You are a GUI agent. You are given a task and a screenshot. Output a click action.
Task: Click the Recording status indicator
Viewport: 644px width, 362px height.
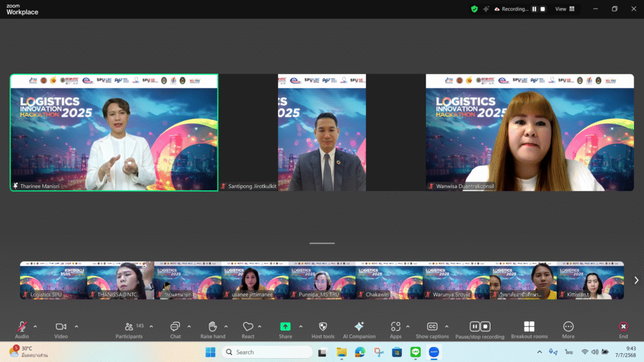point(511,9)
